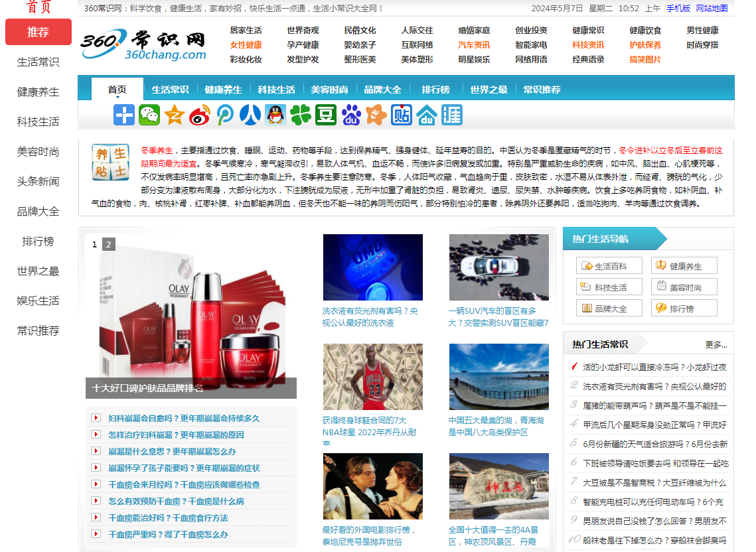Open the Jordan NBA thumbnail

click(x=373, y=377)
